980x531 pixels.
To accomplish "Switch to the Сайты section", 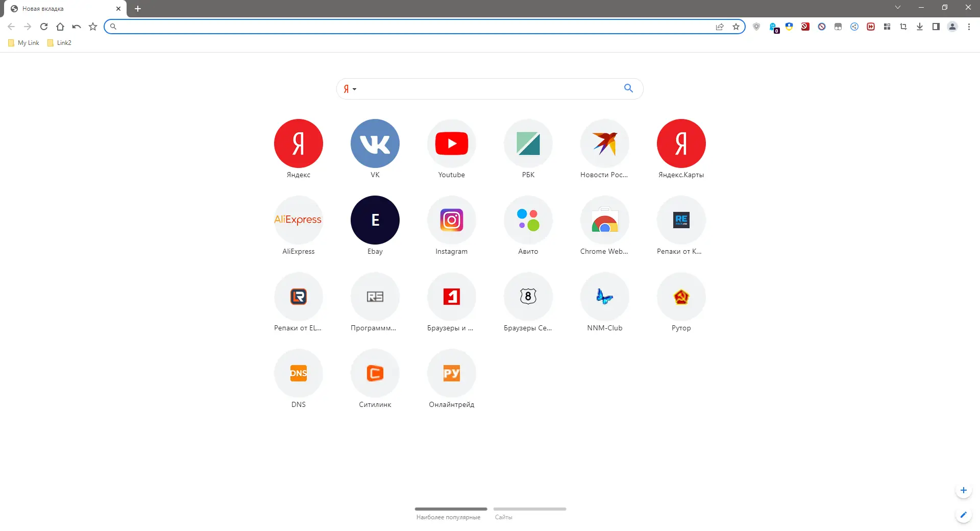I will coord(503,517).
